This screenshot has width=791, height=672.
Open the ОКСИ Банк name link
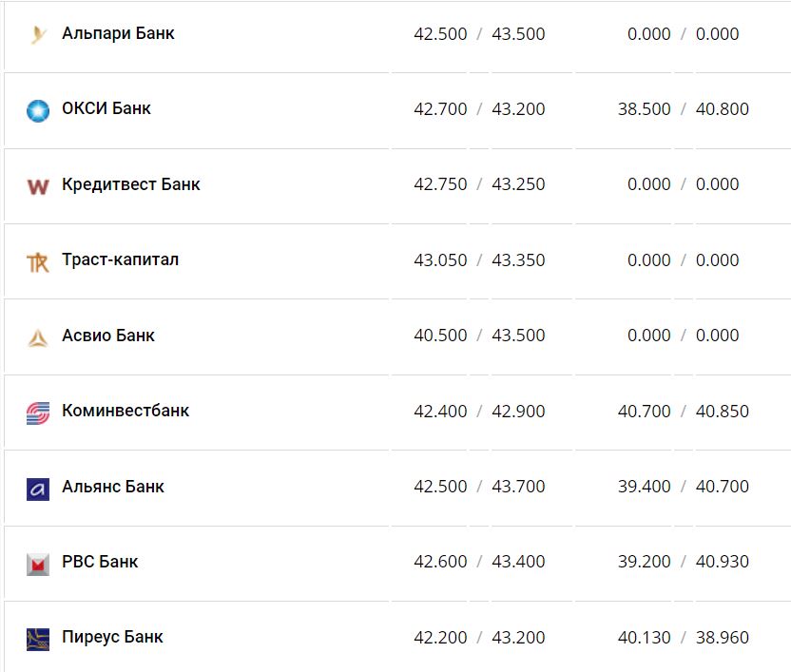coord(106,108)
